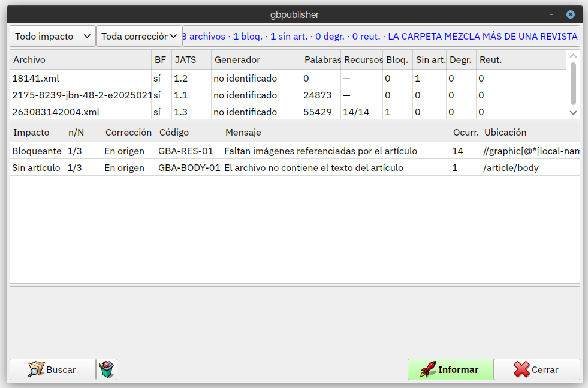The image size is (588, 388).
Task: Sort files by the Archivo column header
Action: (x=81, y=59)
